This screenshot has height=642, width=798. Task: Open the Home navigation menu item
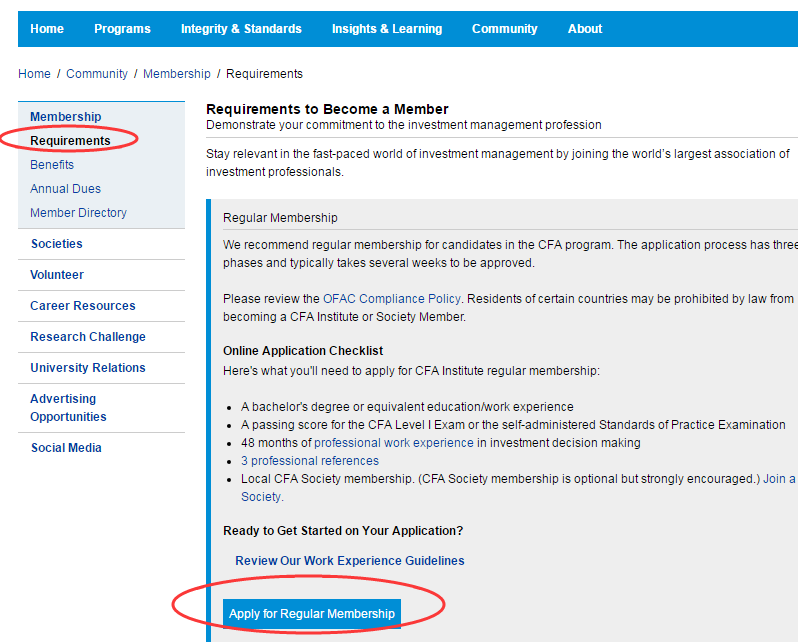(47, 29)
